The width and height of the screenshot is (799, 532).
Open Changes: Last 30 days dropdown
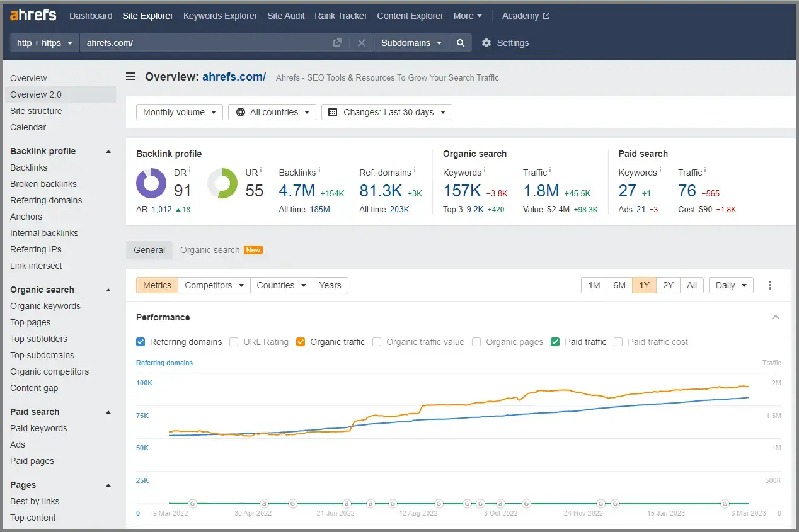387,112
